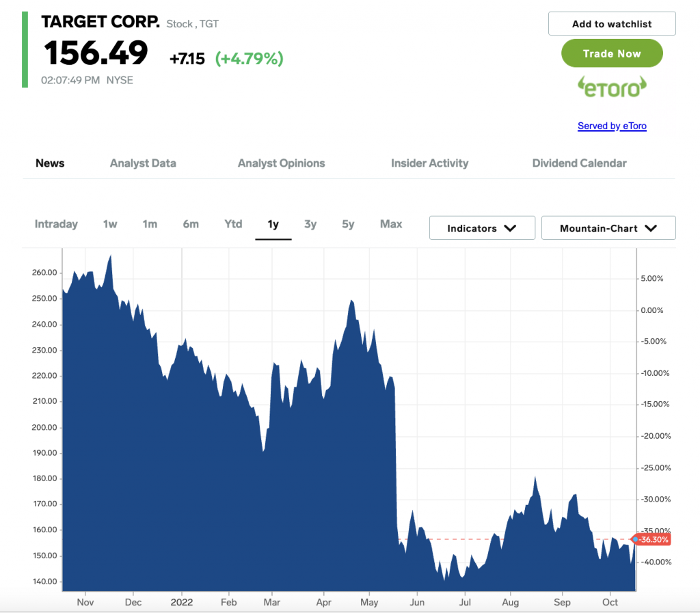
Task: Click the -36.30% price marker on chart
Action: [x=651, y=539]
